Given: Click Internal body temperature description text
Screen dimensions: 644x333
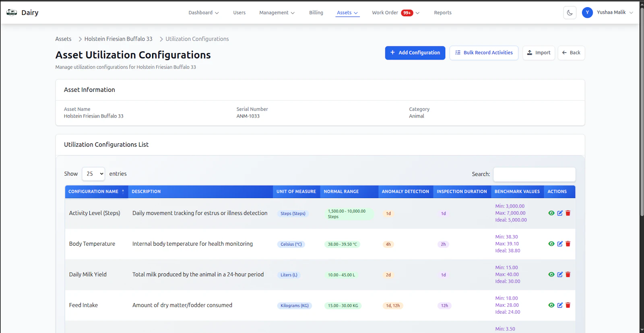Looking at the screenshot, I should click(192, 244).
